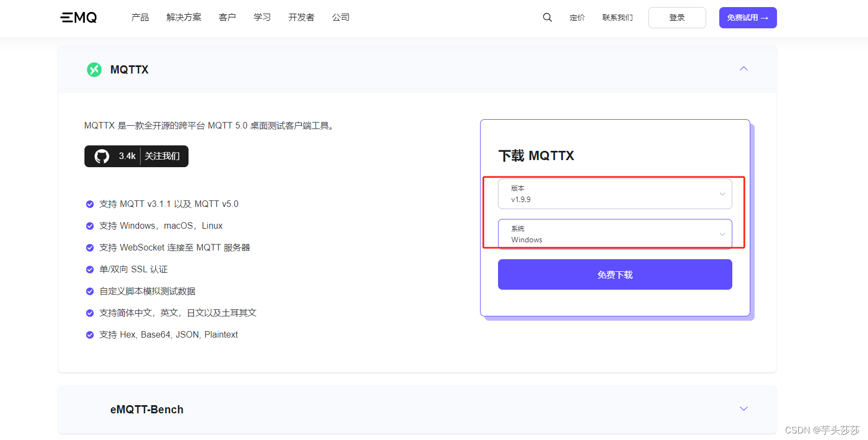
Task: Click the 免费试用 free trial button
Action: pyautogui.click(x=748, y=17)
